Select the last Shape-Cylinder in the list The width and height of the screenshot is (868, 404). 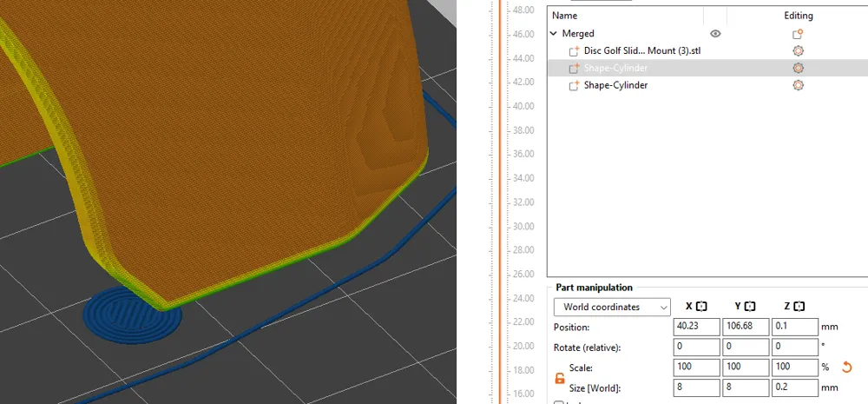[615, 85]
